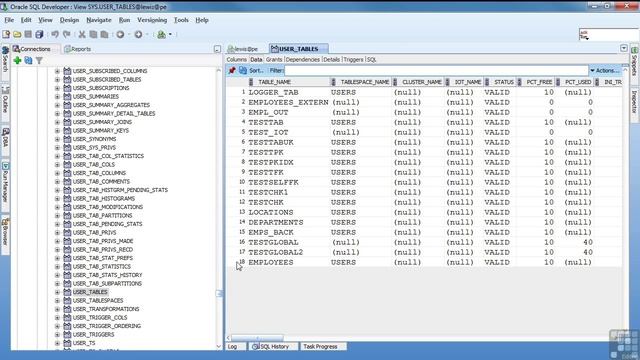
Task: Click the New document toolbar icon
Action: (x=6, y=35)
